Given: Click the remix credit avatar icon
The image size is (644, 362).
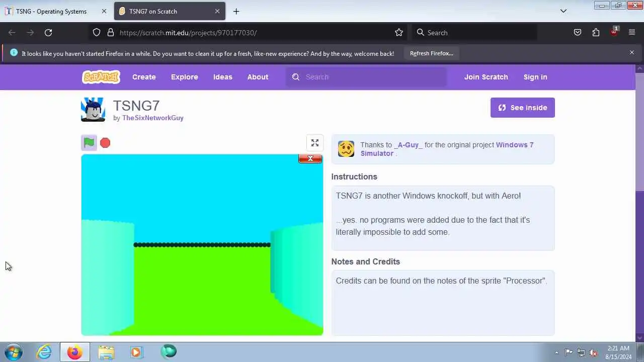Looking at the screenshot, I should coord(346,149).
